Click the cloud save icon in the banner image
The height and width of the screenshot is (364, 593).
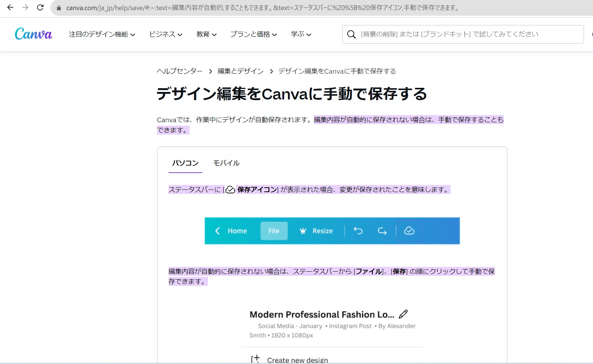pyautogui.click(x=409, y=231)
